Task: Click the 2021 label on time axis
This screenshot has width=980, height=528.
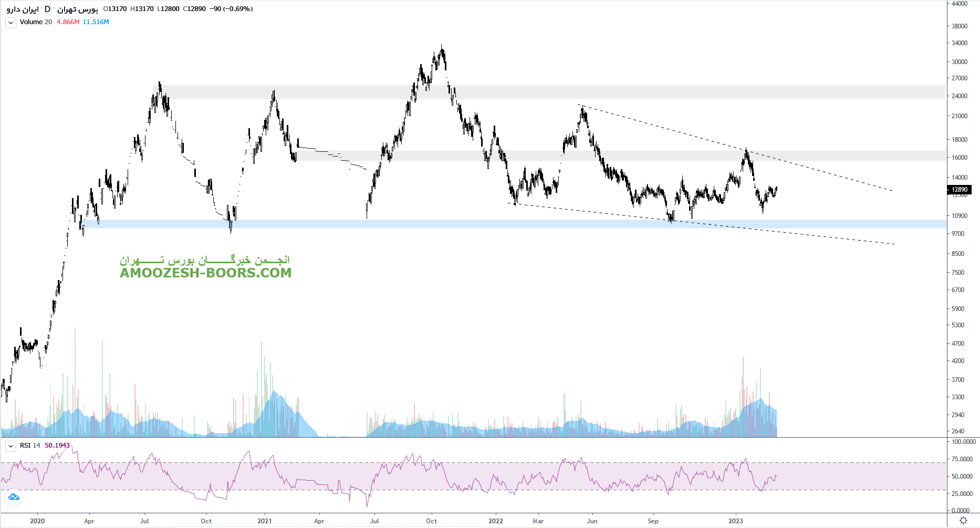Action: tap(265, 521)
